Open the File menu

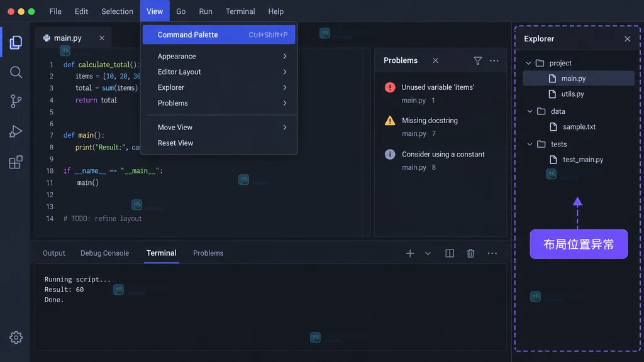(x=55, y=11)
